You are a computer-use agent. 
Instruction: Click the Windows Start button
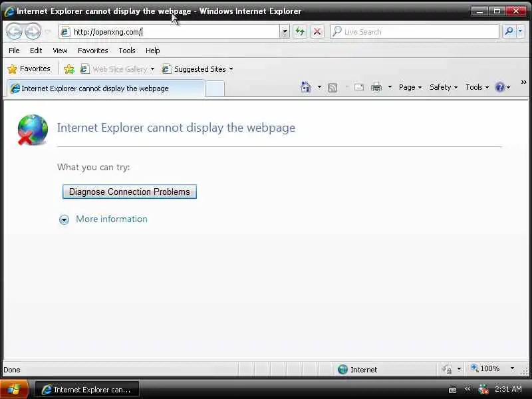coord(13,390)
